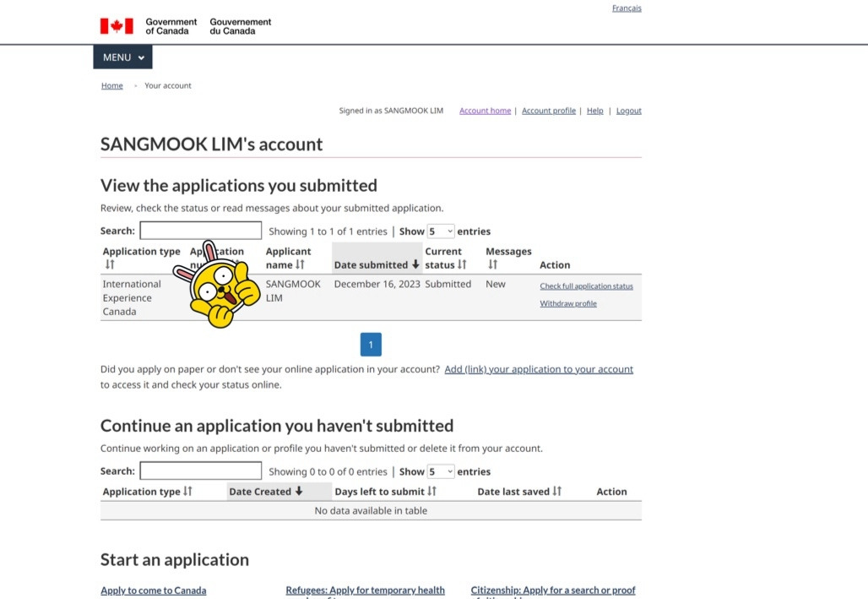This screenshot has height=599, width=868.
Task: Sort by Applicant name arrows
Action: pyautogui.click(x=300, y=264)
